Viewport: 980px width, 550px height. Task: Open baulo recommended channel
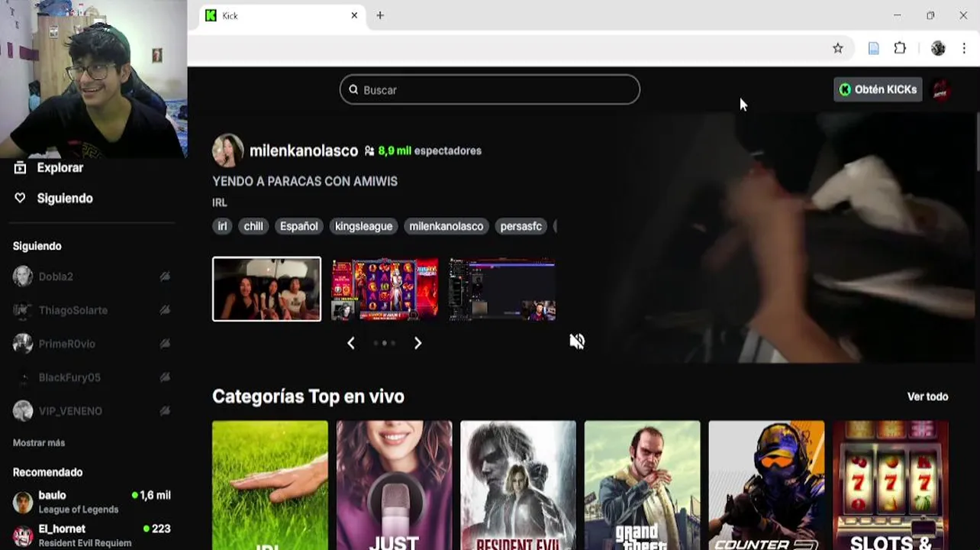coord(92,502)
